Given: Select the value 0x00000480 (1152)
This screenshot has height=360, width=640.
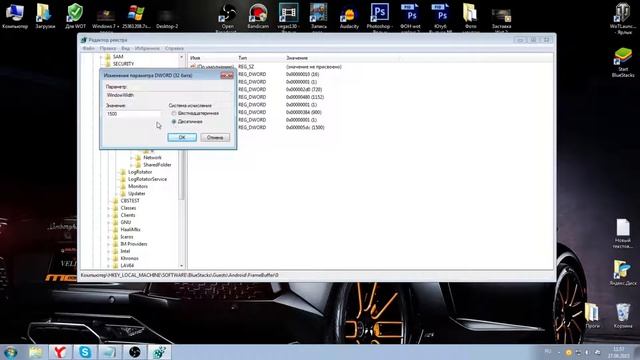Looking at the screenshot, I should [x=305, y=97].
